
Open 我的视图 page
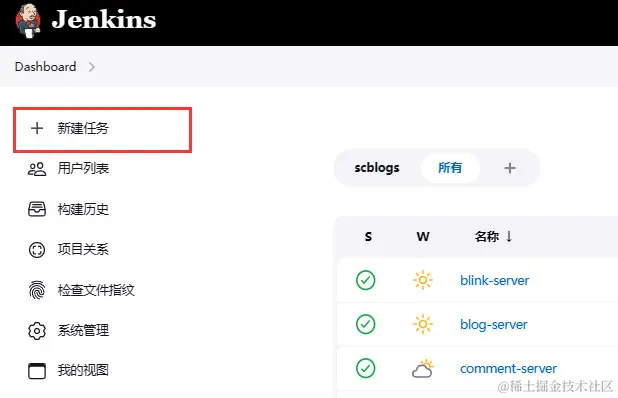(x=83, y=370)
